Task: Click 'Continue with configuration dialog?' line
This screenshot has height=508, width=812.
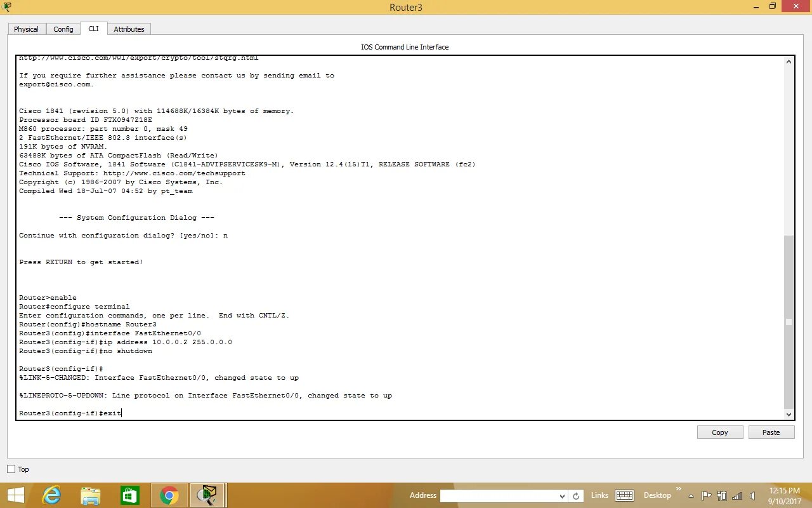Action: 123,236
